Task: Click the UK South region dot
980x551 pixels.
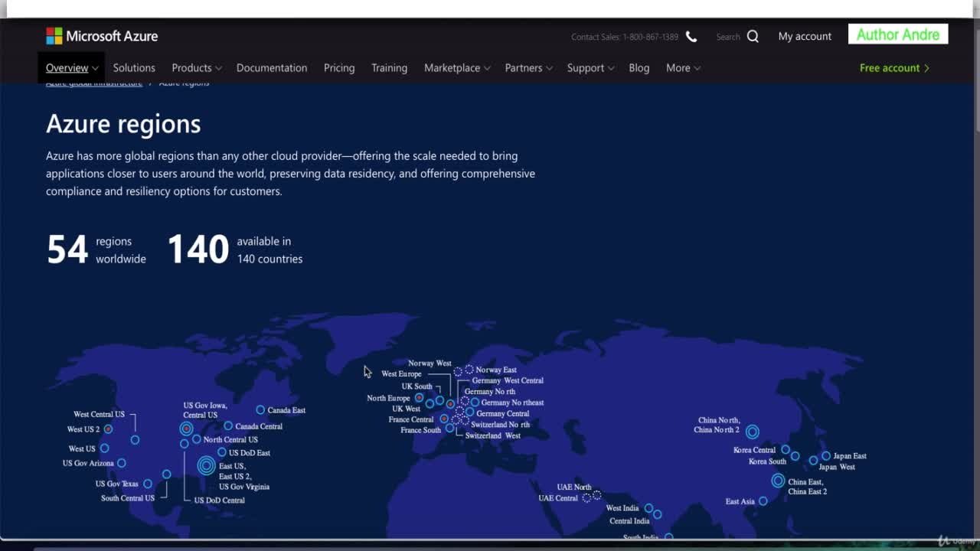Action: (x=439, y=400)
